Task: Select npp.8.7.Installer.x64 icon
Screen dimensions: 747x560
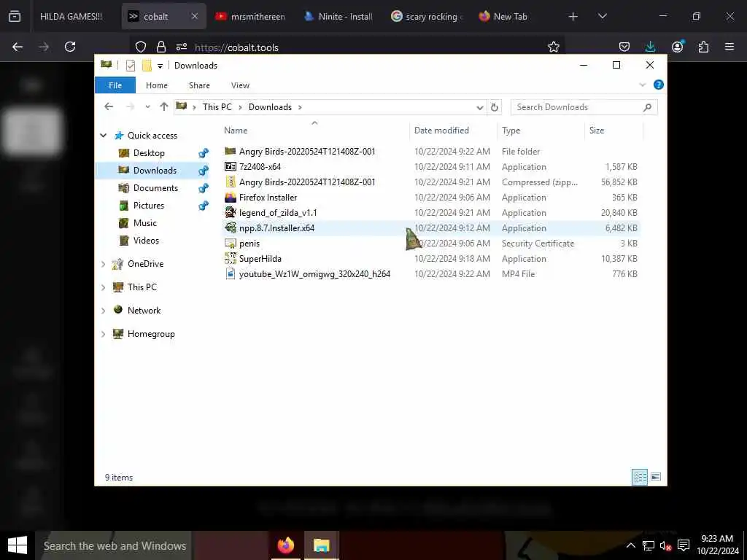Action: 231,227
